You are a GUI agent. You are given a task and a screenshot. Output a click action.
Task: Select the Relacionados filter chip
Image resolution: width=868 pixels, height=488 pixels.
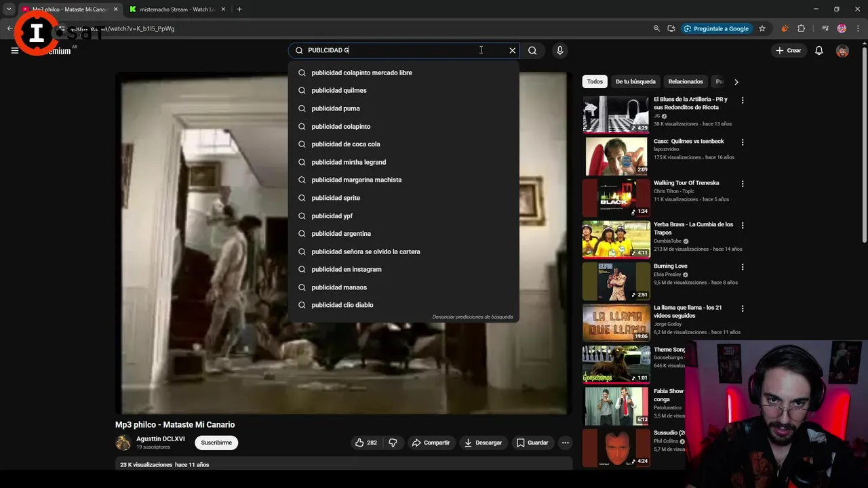click(x=686, y=81)
